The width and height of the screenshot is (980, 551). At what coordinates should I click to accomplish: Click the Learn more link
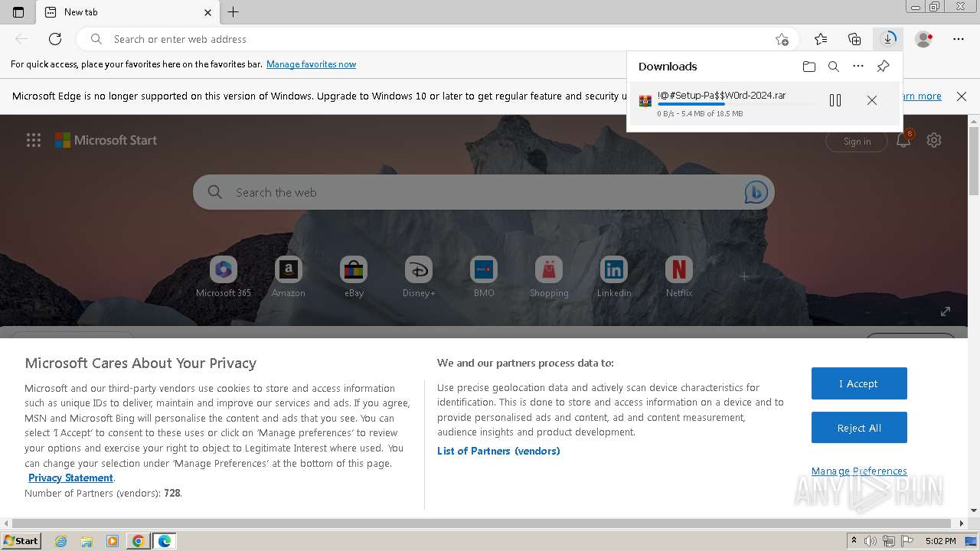coord(923,96)
